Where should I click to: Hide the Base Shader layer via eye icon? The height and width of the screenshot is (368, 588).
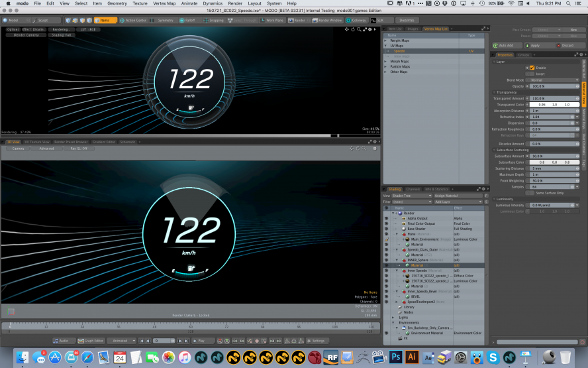coord(386,229)
